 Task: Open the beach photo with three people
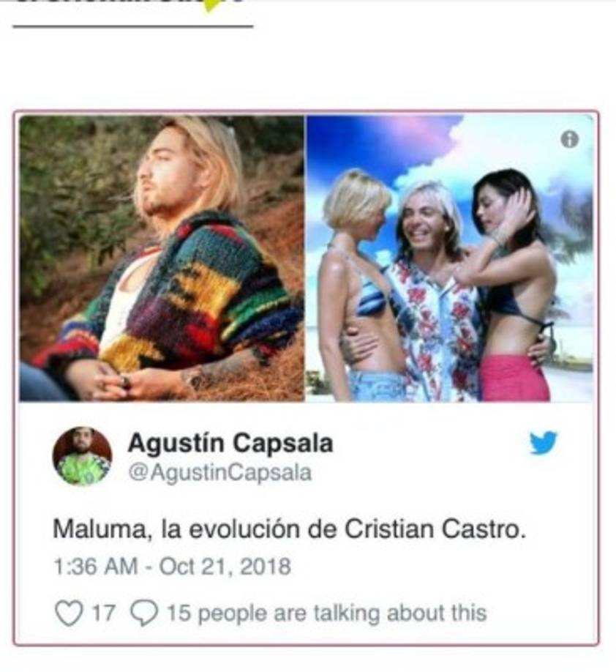pyautogui.click(x=450, y=258)
